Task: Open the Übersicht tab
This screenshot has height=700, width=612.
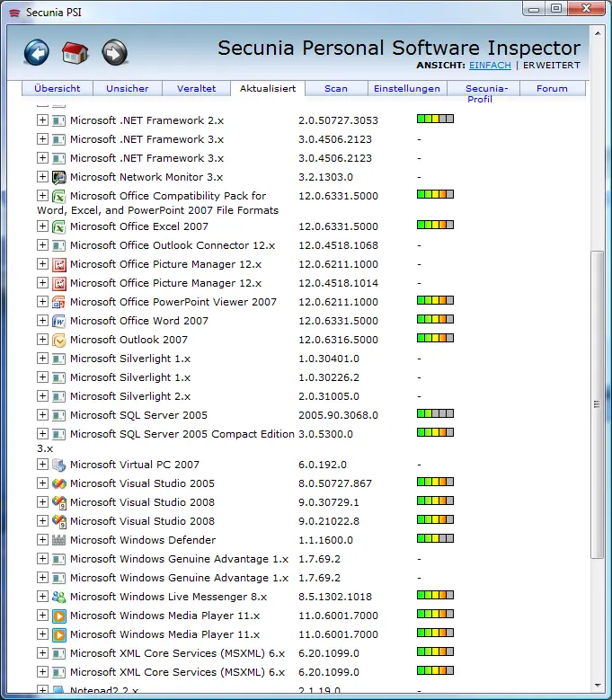Action: pyautogui.click(x=58, y=88)
